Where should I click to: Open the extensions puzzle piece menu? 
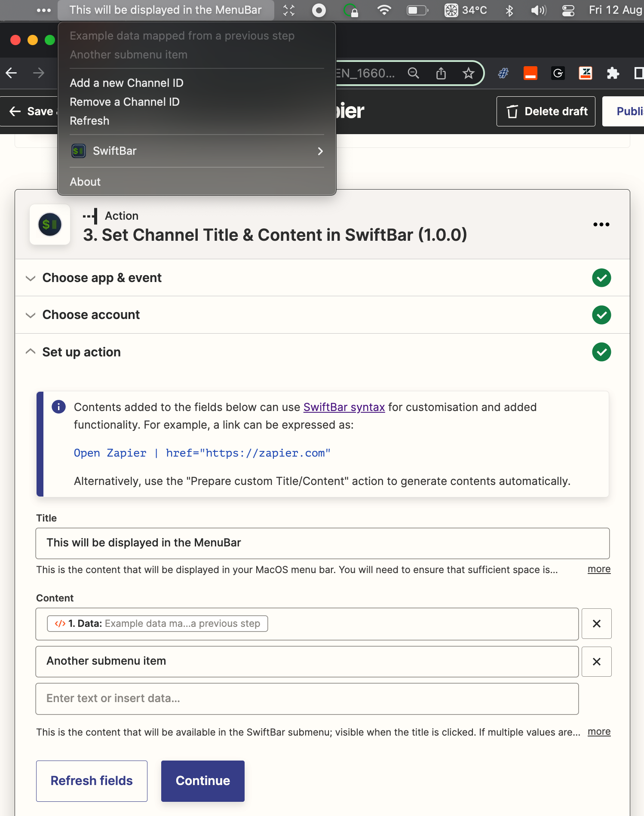613,73
